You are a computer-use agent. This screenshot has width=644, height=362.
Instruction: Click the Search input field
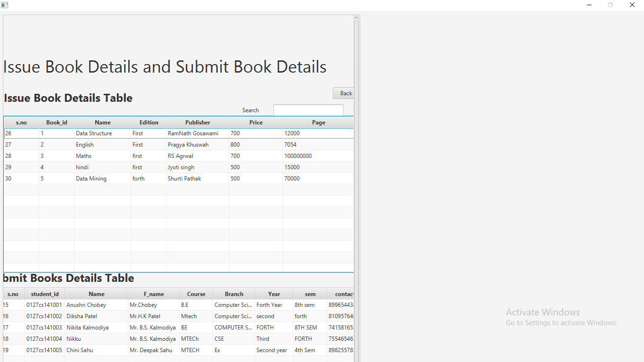tap(308, 109)
